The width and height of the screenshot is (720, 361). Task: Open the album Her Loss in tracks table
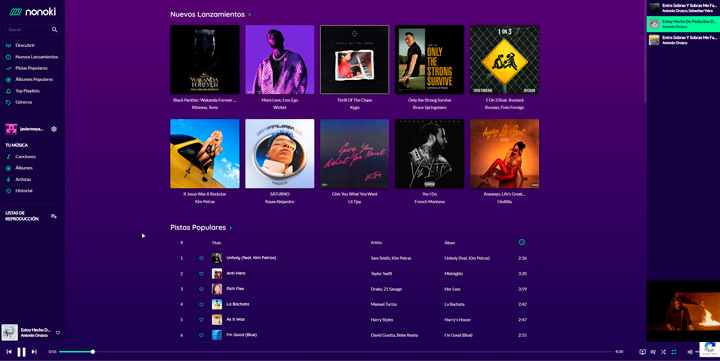click(x=452, y=289)
